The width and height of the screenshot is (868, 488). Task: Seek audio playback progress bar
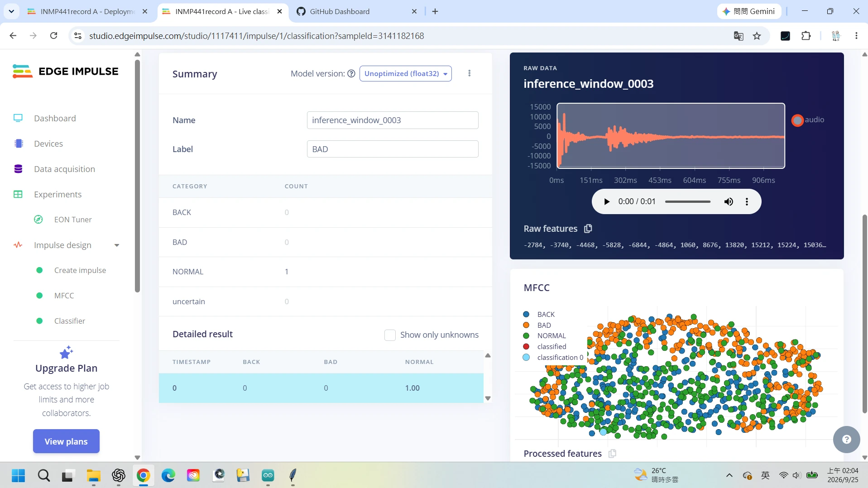pos(688,201)
